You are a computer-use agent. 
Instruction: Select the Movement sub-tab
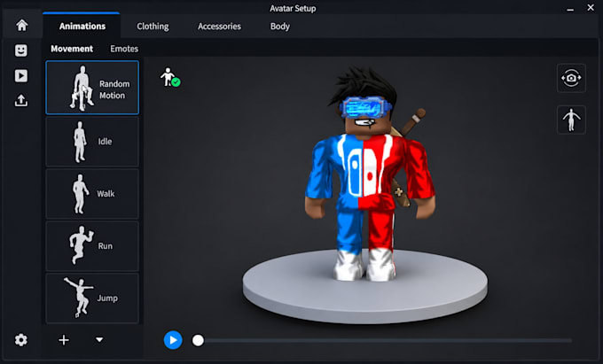(x=72, y=49)
